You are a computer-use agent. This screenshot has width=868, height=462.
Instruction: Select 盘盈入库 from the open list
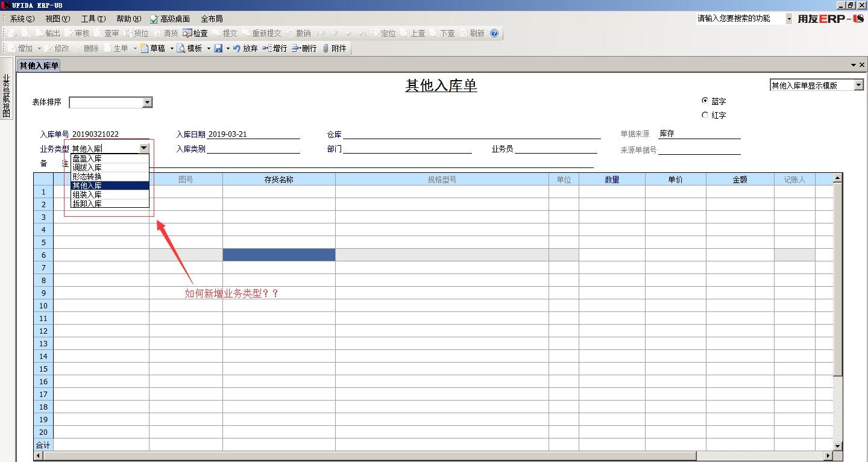pos(86,158)
